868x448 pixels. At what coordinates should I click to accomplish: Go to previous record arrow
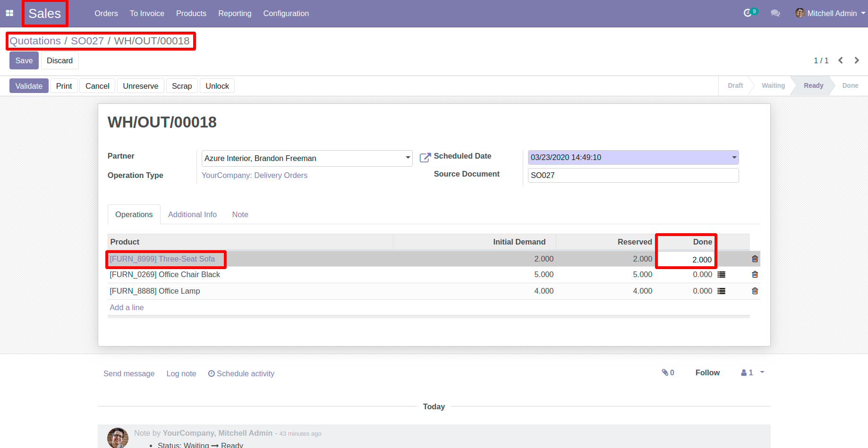(x=841, y=60)
